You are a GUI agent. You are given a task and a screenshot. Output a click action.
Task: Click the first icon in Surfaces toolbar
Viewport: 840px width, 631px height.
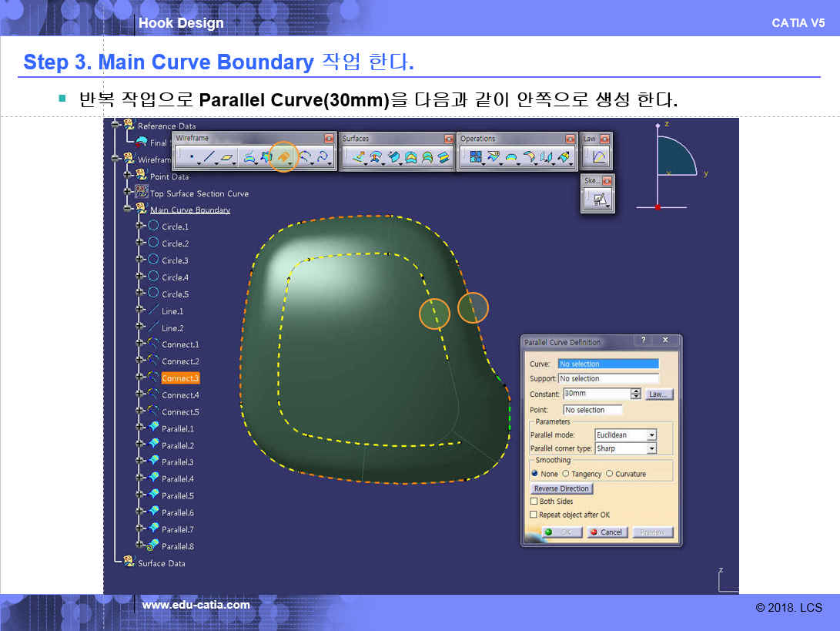(x=357, y=157)
